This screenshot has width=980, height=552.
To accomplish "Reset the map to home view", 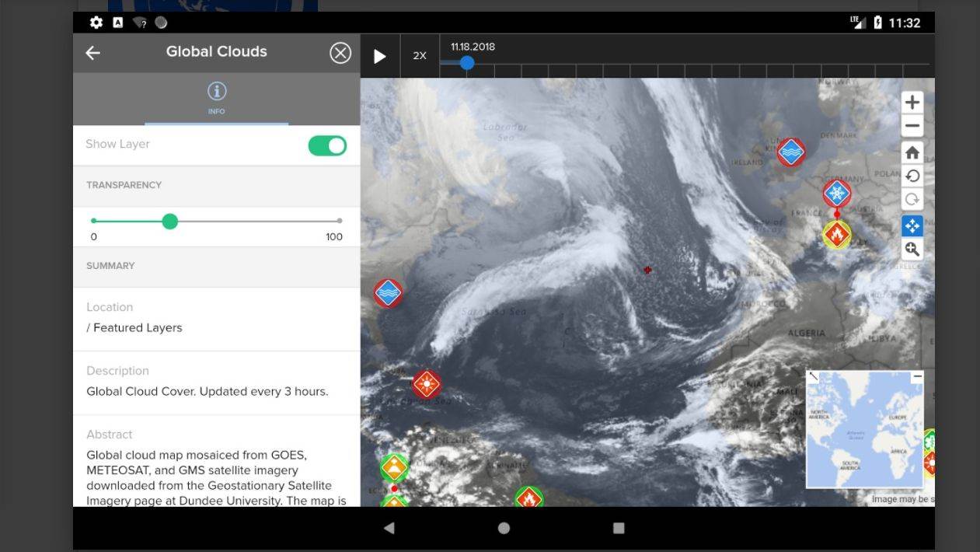I will pyautogui.click(x=912, y=152).
